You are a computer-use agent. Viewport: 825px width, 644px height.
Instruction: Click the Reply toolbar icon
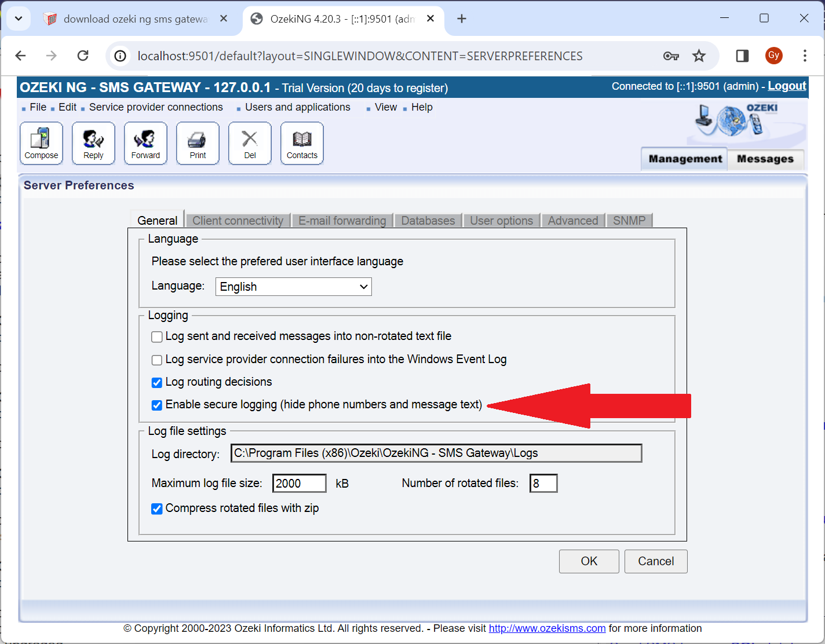pyautogui.click(x=93, y=143)
